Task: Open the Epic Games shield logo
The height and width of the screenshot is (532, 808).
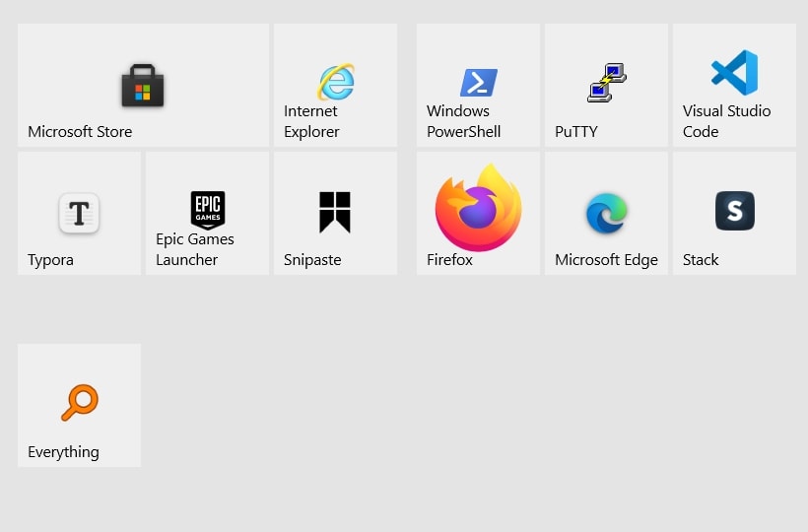Action: 208,210
